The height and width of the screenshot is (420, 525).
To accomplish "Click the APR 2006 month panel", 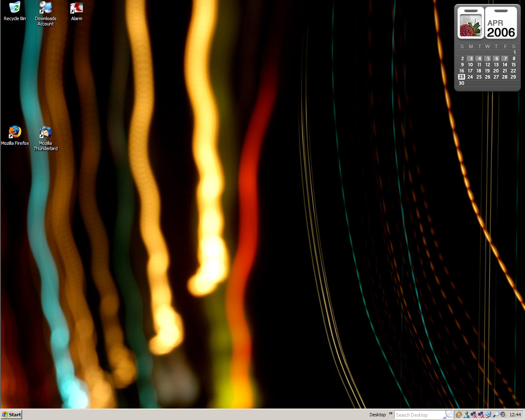I will click(x=501, y=24).
